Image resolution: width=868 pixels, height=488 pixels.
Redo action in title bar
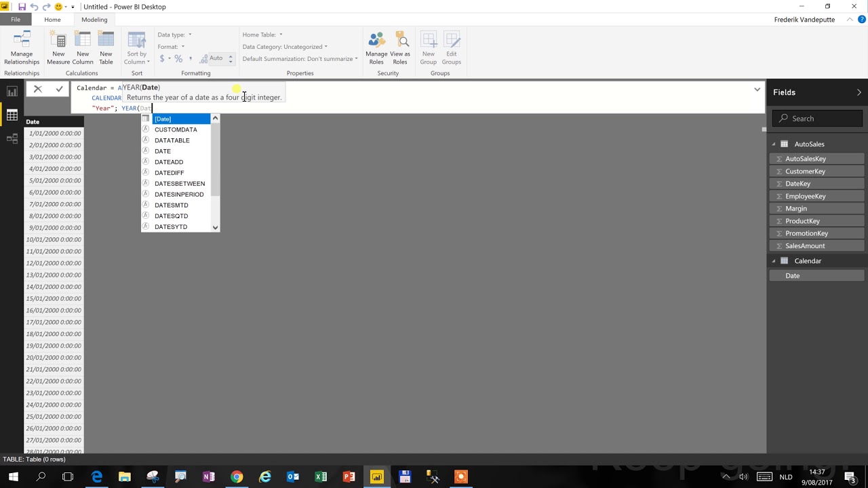(x=46, y=7)
